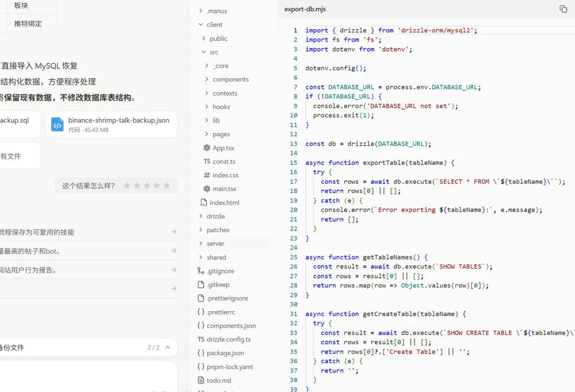This screenshot has height=392, width=575.
Task: Expand the .manus folder
Action: pos(201,11)
